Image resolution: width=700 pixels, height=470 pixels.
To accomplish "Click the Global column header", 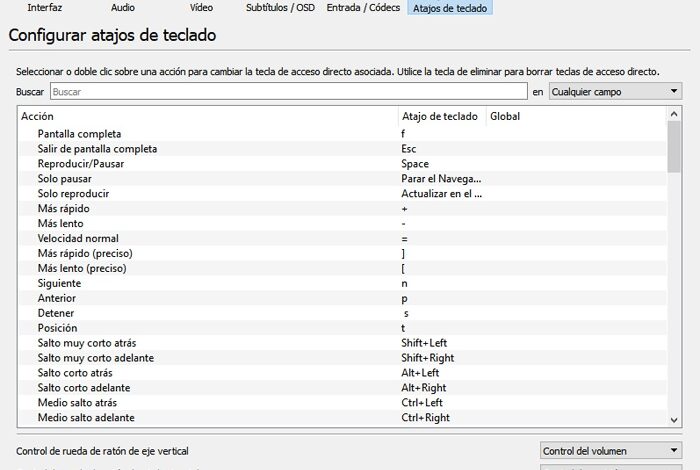I will pos(575,117).
